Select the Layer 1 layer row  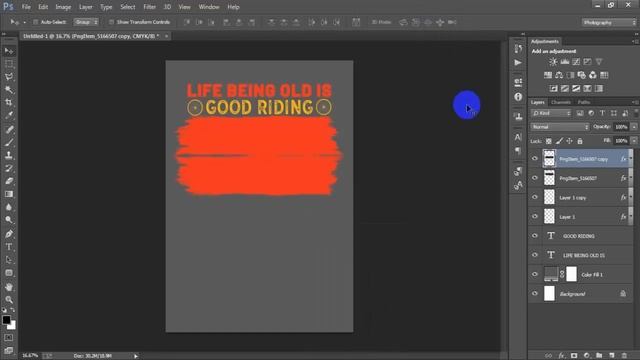click(x=581, y=217)
